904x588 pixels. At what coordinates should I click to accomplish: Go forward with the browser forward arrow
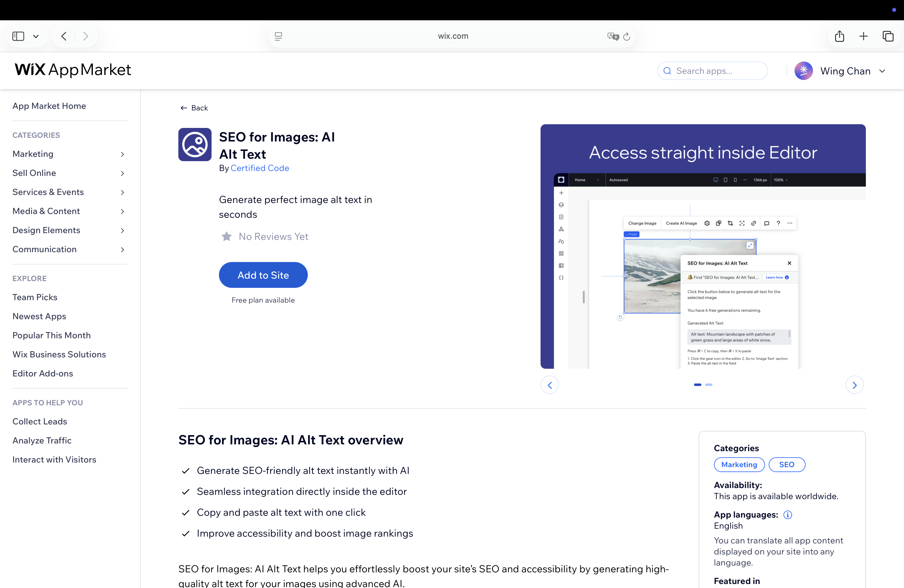[x=86, y=36]
